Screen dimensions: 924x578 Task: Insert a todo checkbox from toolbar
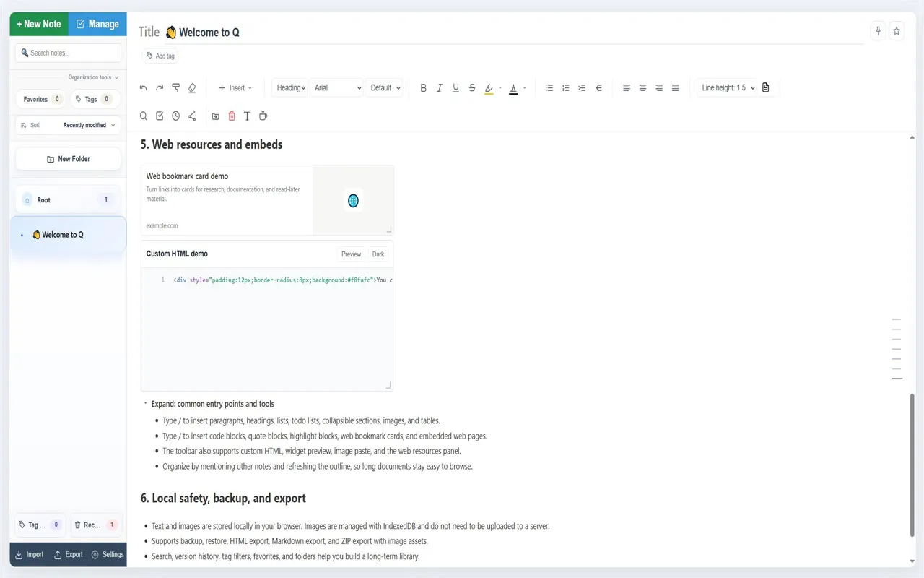pyautogui.click(x=160, y=116)
